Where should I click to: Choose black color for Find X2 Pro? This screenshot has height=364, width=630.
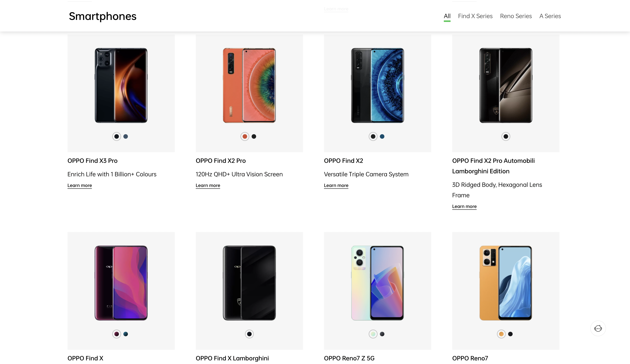coord(254,136)
